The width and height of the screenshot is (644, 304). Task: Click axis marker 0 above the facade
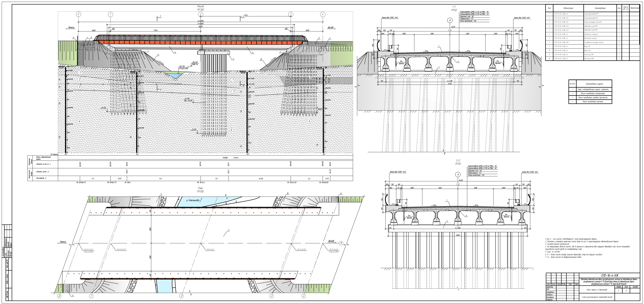(78, 14)
